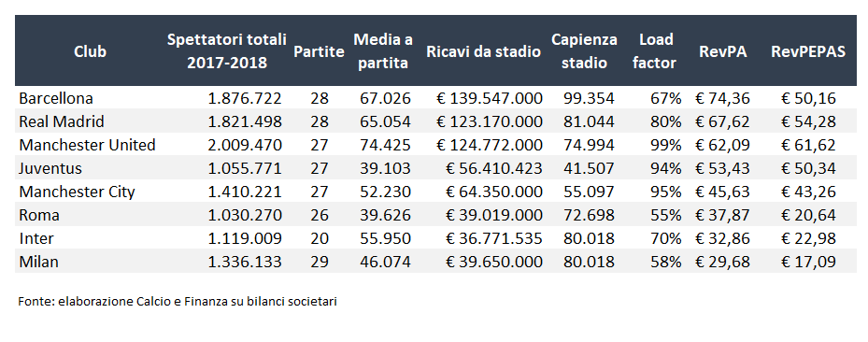
Task: Click the Partite column header
Action: (319, 51)
